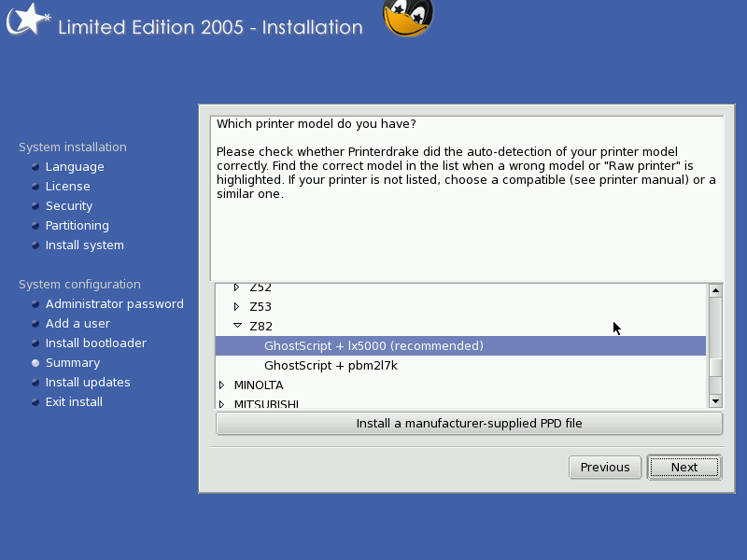Click the Install system step bullet
Screen dimensions: 747x560
pos(35,245)
